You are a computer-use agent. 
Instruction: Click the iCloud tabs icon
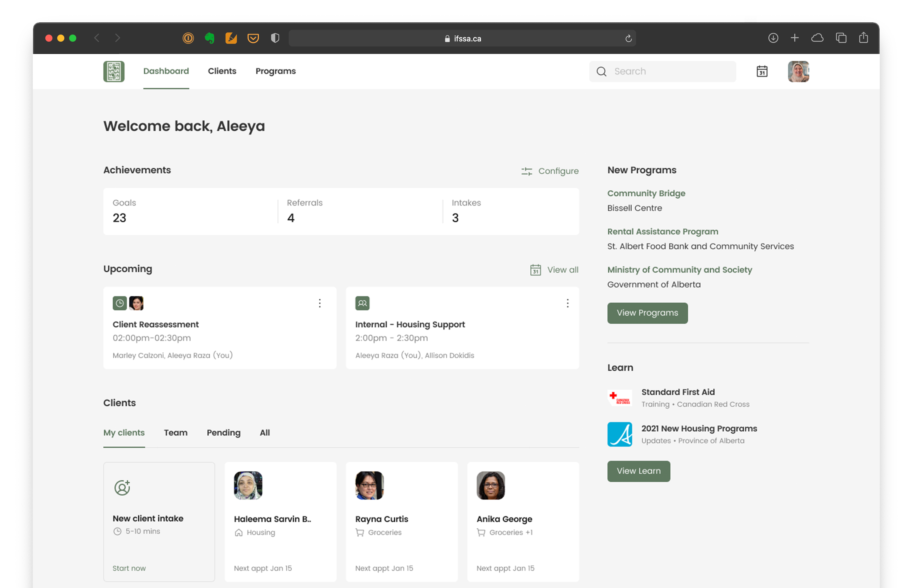(x=817, y=38)
